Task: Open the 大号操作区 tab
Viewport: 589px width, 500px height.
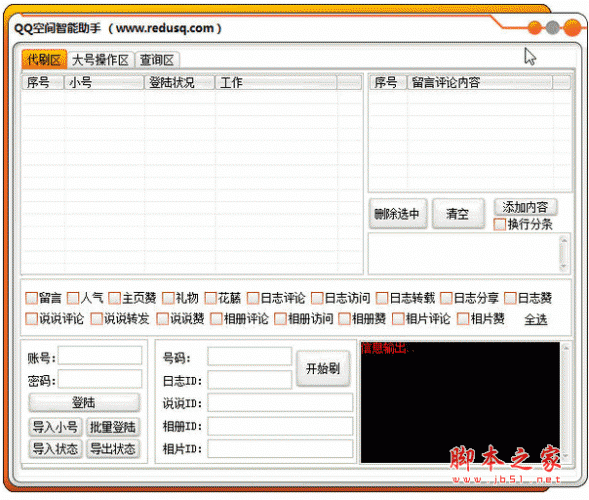Action: coord(100,60)
